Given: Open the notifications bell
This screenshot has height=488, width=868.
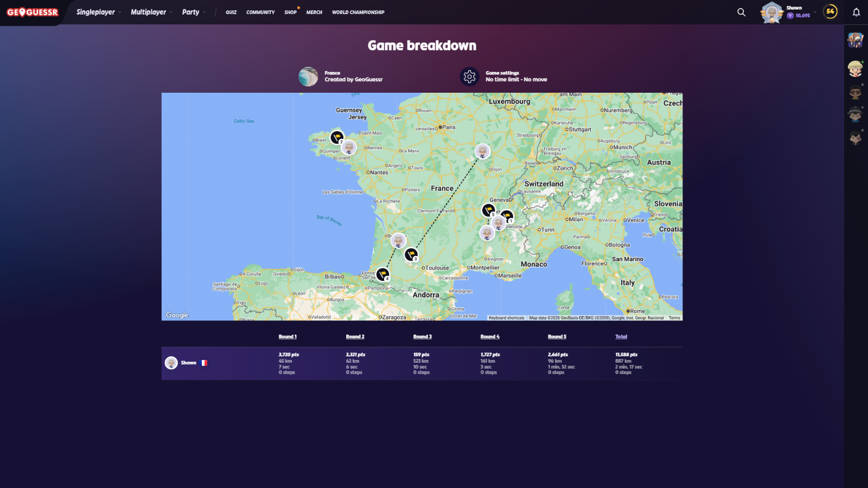Looking at the screenshot, I should (856, 12).
